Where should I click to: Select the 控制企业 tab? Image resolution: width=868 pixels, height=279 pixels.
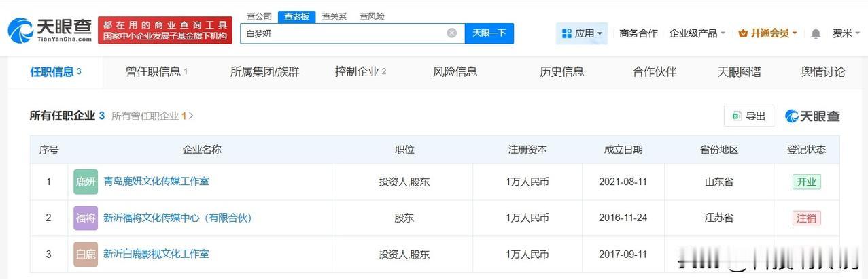coord(361,71)
